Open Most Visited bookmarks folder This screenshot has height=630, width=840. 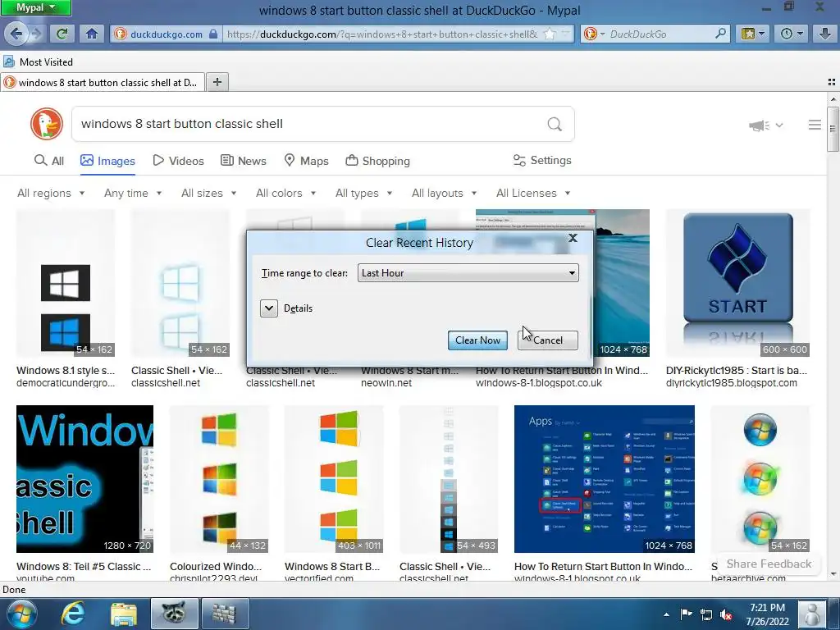[x=38, y=62]
